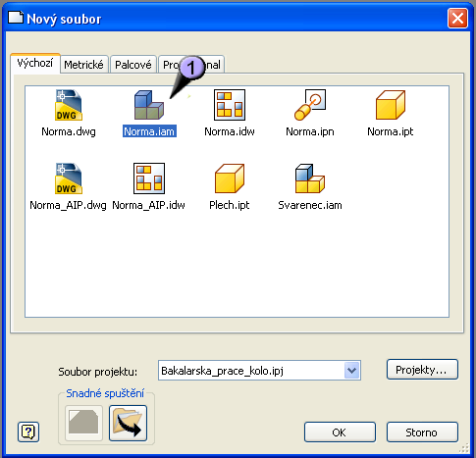Screen dimensions: 476x458
Task: Click the new file quick launch icon
Action: click(83, 424)
